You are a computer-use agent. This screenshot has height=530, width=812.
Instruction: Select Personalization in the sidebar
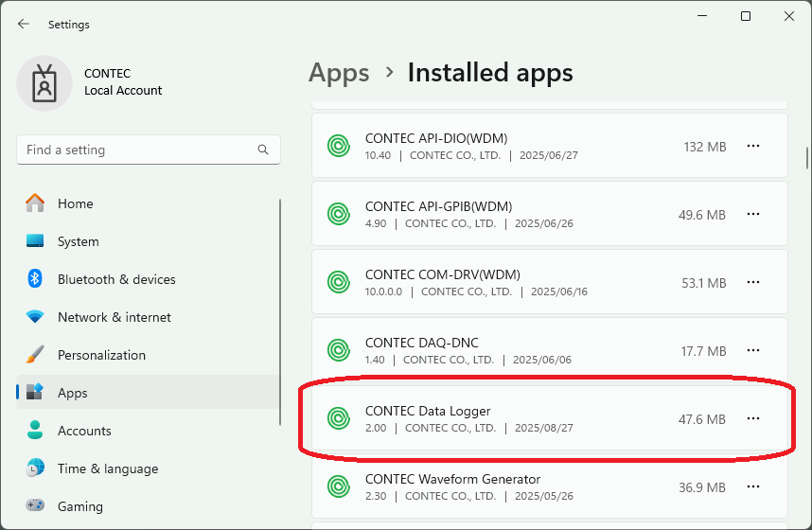point(101,355)
